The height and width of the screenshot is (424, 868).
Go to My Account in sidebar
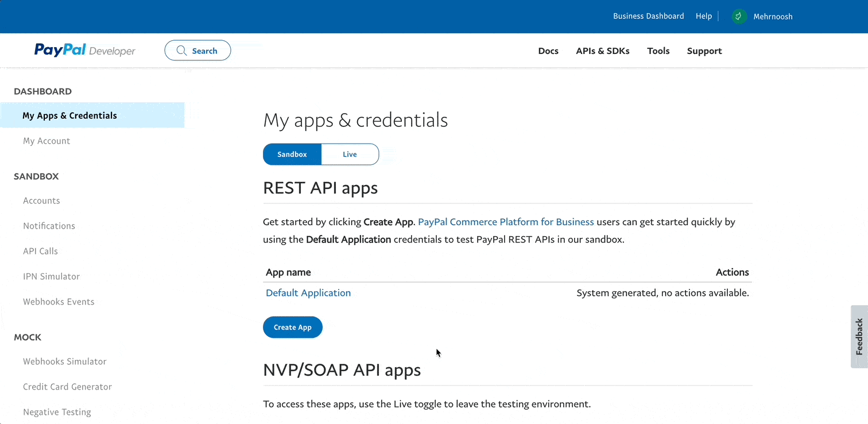click(46, 141)
